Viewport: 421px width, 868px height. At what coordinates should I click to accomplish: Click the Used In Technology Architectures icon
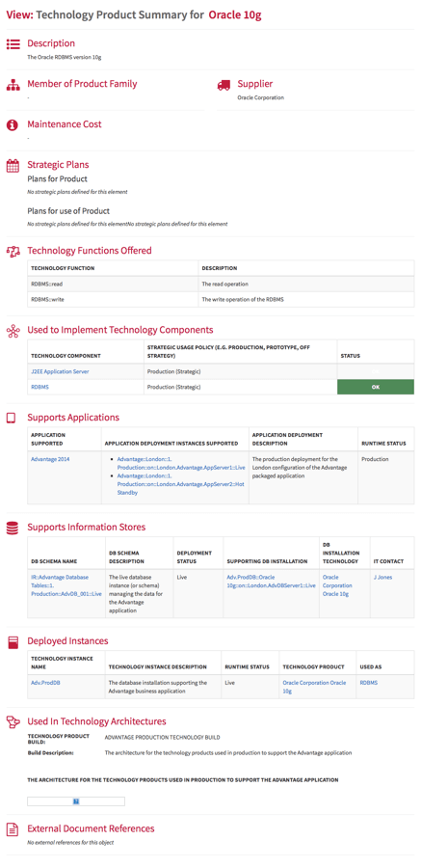pos(13,721)
